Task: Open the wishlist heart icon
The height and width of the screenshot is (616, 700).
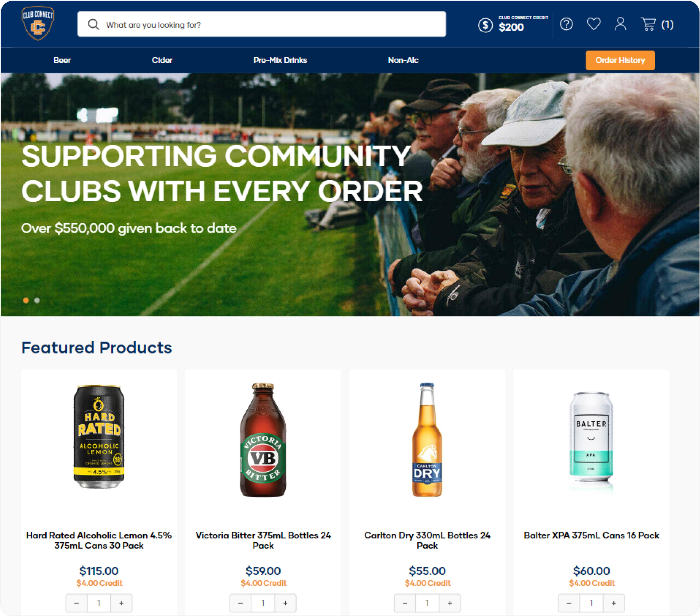Action: click(x=594, y=24)
